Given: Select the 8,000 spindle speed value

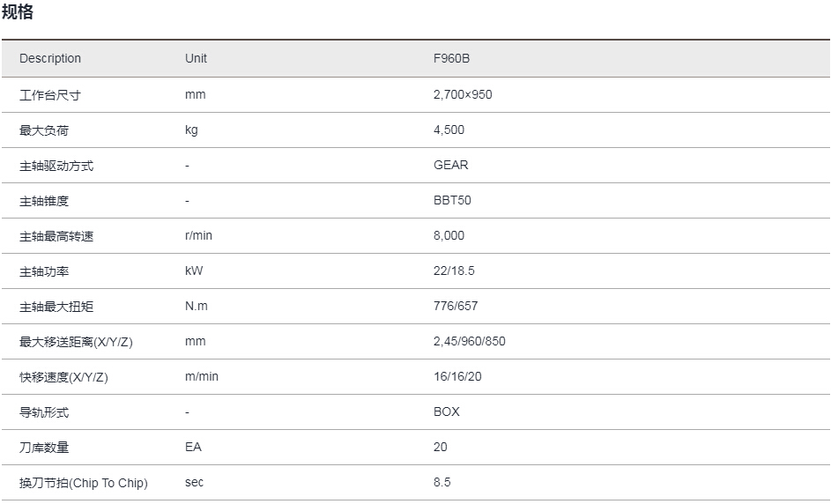Looking at the screenshot, I should click(449, 236).
